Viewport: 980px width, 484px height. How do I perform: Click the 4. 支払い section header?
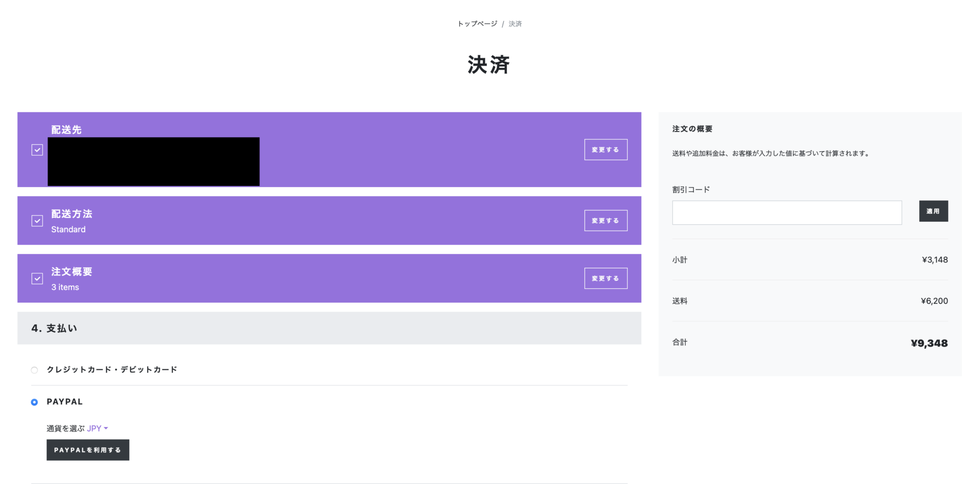[54, 328]
